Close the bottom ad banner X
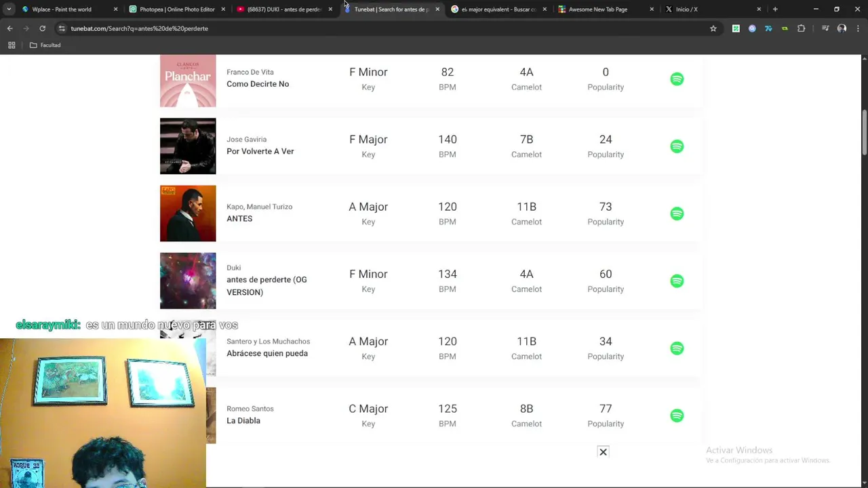This screenshot has height=488, width=868. pyautogui.click(x=603, y=452)
